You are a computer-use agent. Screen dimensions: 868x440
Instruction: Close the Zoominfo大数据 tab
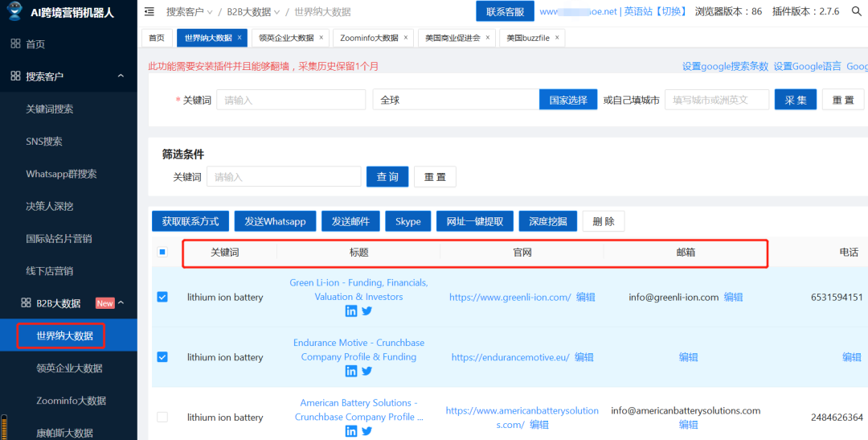point(405,38)
